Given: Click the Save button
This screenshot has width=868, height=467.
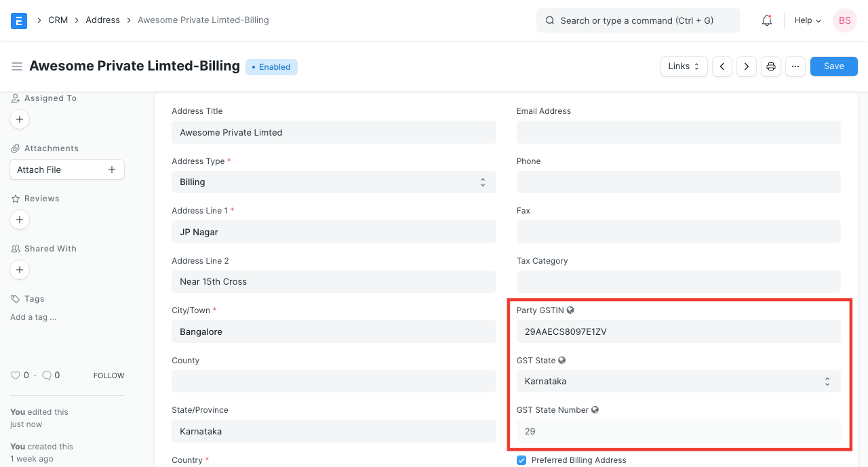Looking at the screenshot, I should (833, 66).
